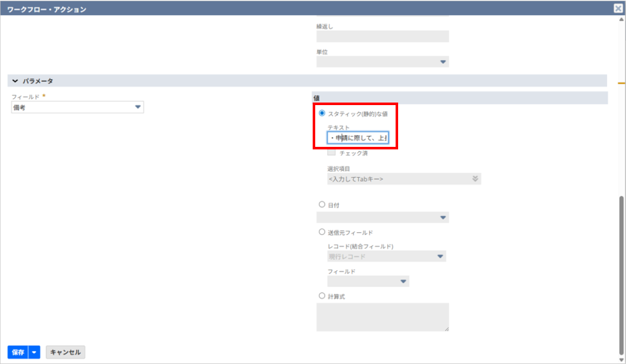Expand the 選択項目 double-arrow icon

point(475,179)
